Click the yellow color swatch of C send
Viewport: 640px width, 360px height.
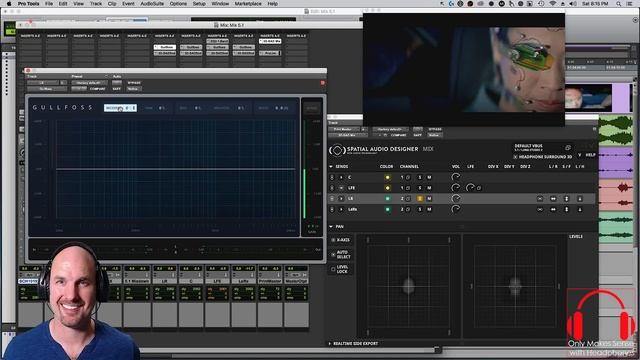click(387, 178)
